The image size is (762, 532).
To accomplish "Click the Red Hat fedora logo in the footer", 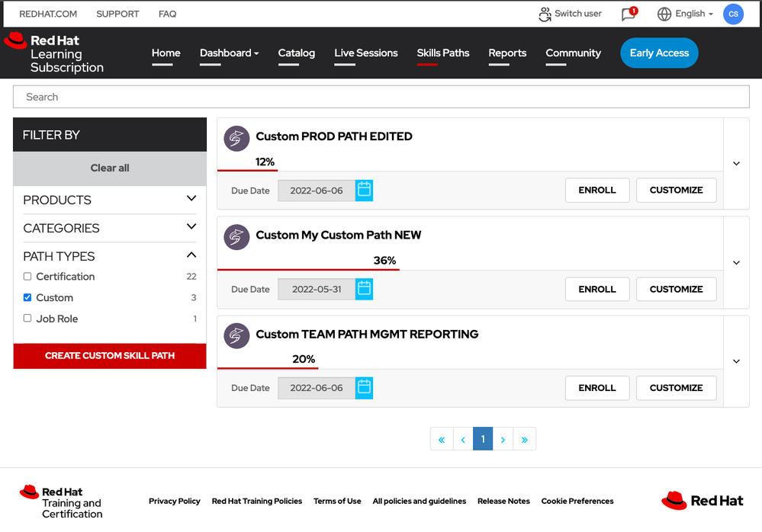I will click(x=675, y=500).
